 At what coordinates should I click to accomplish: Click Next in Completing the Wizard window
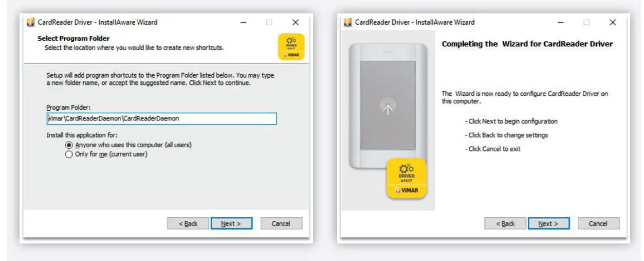tap(549, 223)
